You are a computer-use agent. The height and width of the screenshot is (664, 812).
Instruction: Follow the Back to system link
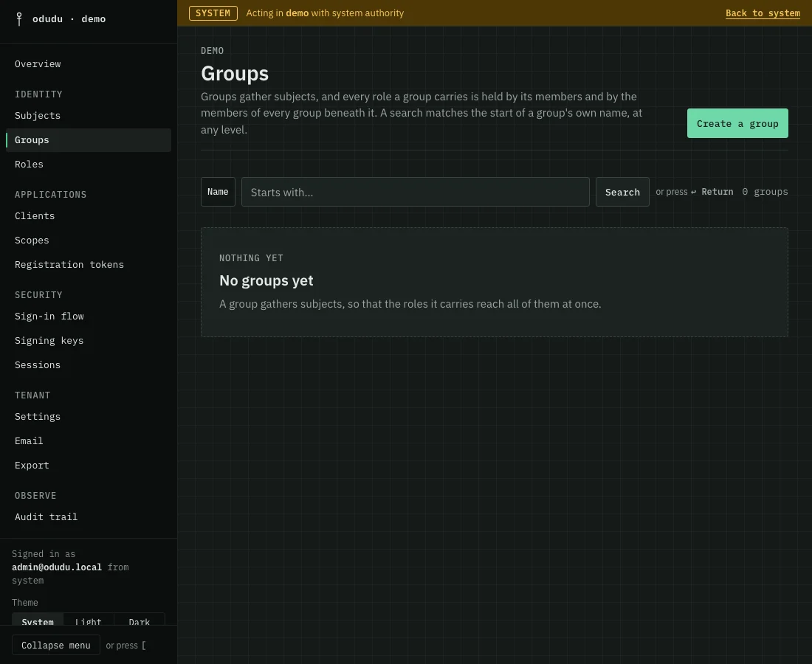pyautogui.click(x=763, y=13)
